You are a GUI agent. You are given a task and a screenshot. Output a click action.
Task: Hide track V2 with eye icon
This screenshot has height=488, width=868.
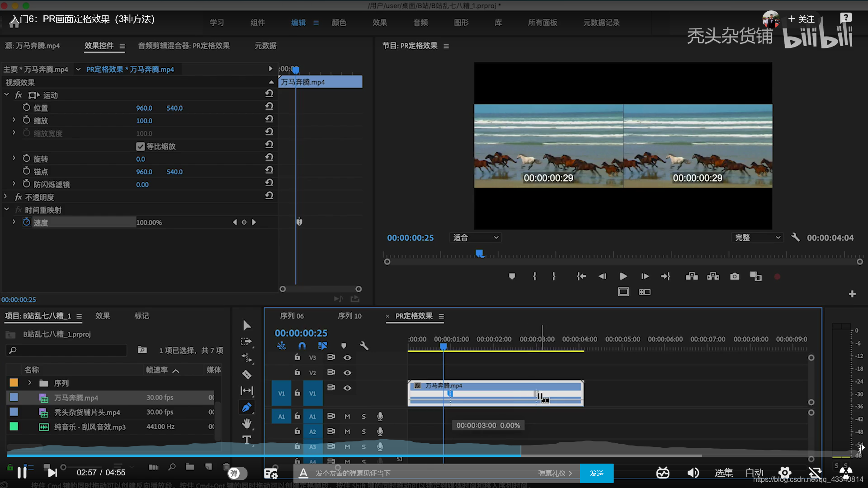pyautogui.click(x=347, y=373)
